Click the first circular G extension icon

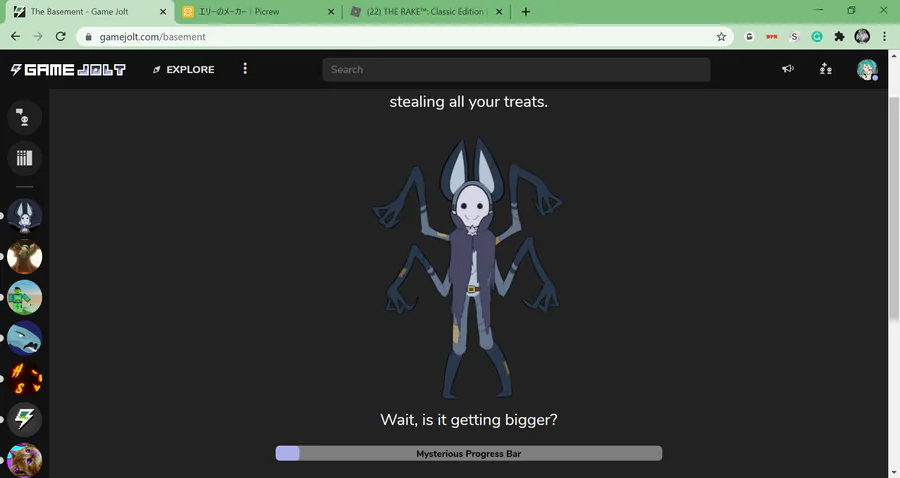coord(749,37)
